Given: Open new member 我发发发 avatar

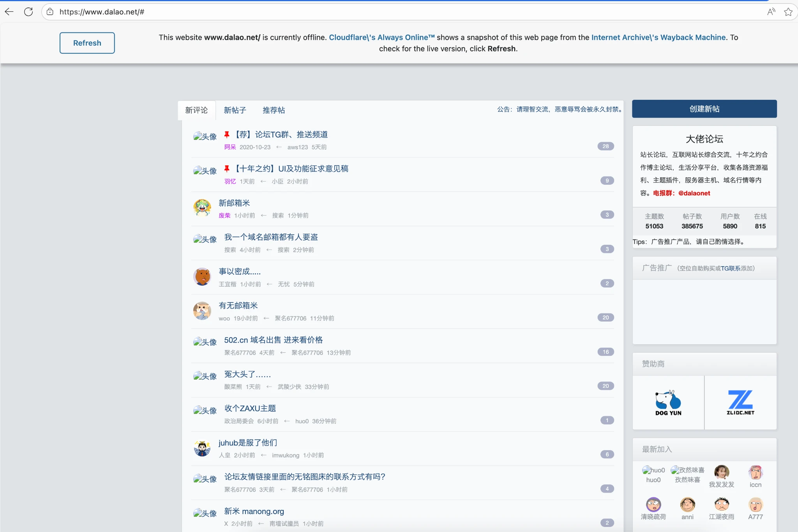Looking at the screenshot, I should [x=722, y=472].
